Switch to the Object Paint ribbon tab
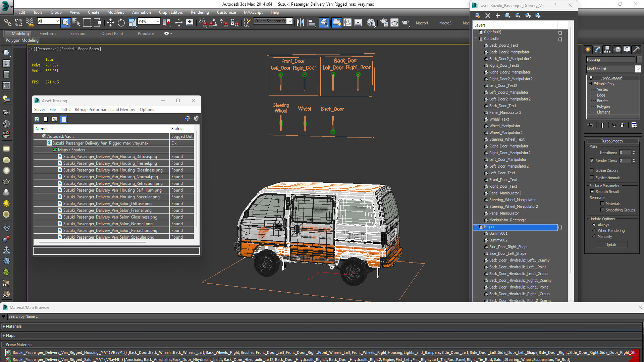644x362 pixels. [x=112, y=34]
